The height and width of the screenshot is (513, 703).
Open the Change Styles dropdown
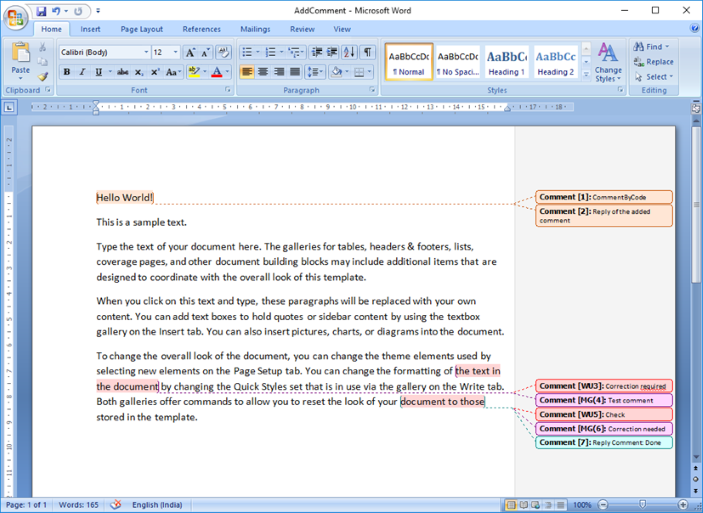[x=608, y=62]
